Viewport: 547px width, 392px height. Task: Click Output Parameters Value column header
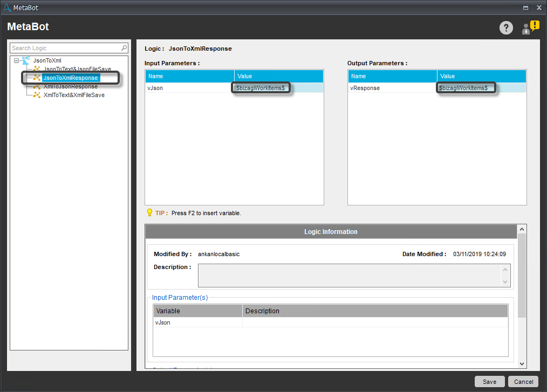[482, 76]
